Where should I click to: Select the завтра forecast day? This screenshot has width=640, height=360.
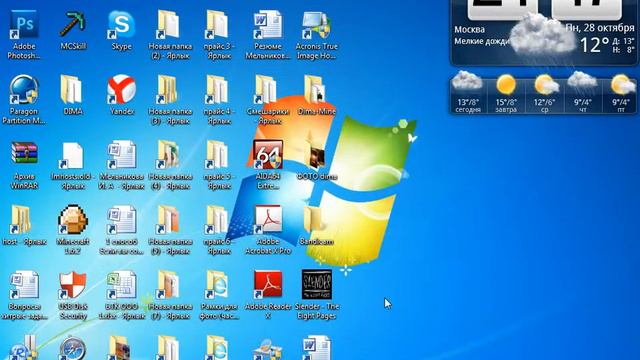click(x=506, y=93)
